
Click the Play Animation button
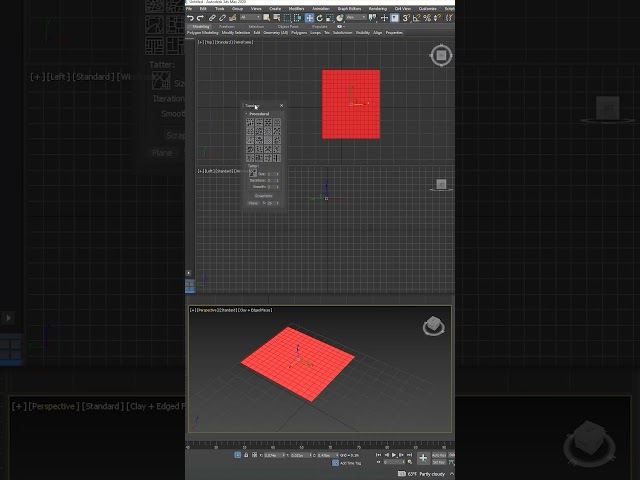click(x=394, y=455)
